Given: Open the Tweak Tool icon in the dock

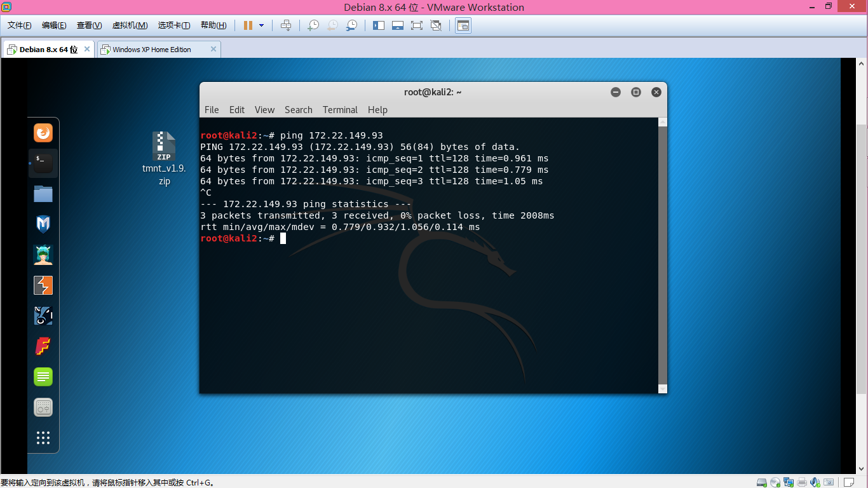Looking at the screenshot, I should 43,407.
